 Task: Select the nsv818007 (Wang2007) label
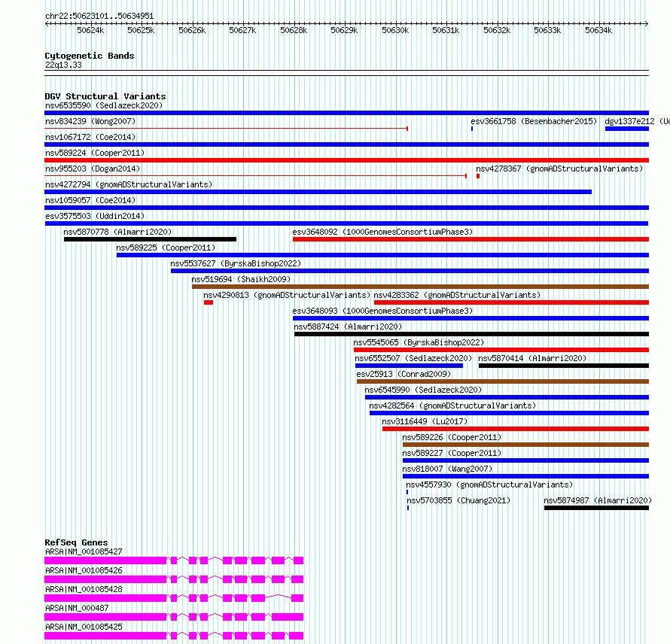point(447,469)
